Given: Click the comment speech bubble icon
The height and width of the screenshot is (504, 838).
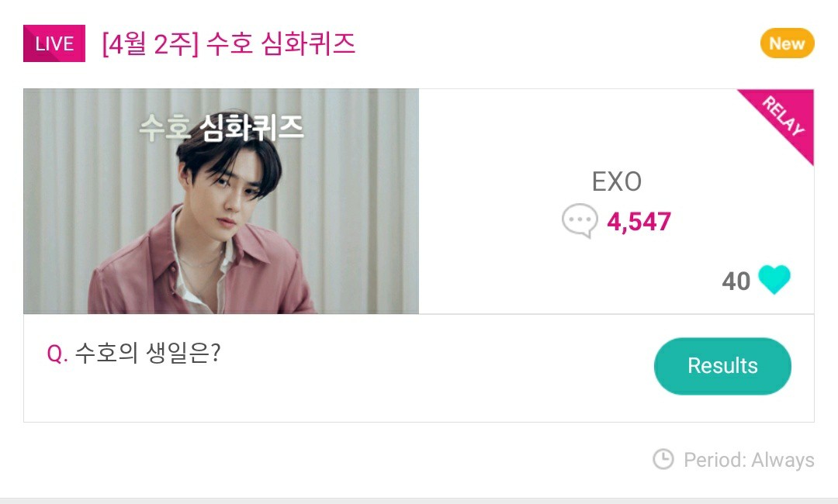Looking at the screenshot, I should point(580,222).
